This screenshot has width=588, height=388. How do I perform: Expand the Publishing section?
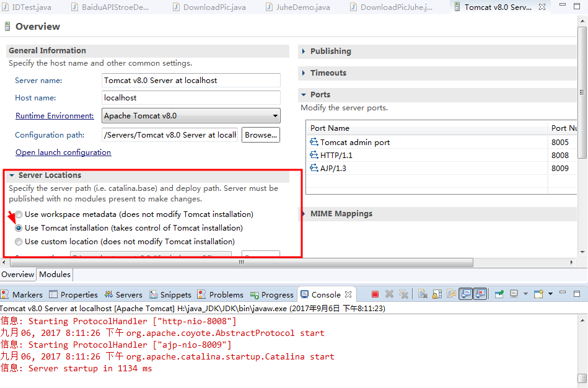click(304, 51)
